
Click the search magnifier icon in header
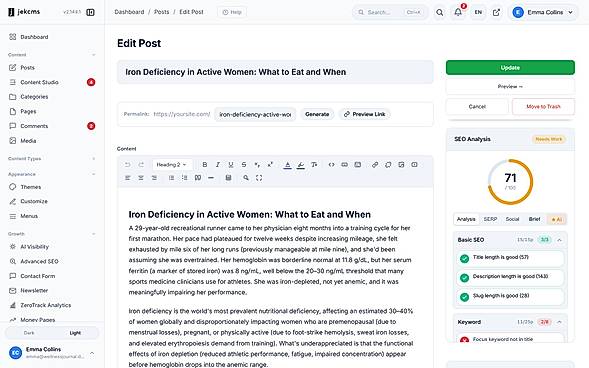click(x=439, y=12)
